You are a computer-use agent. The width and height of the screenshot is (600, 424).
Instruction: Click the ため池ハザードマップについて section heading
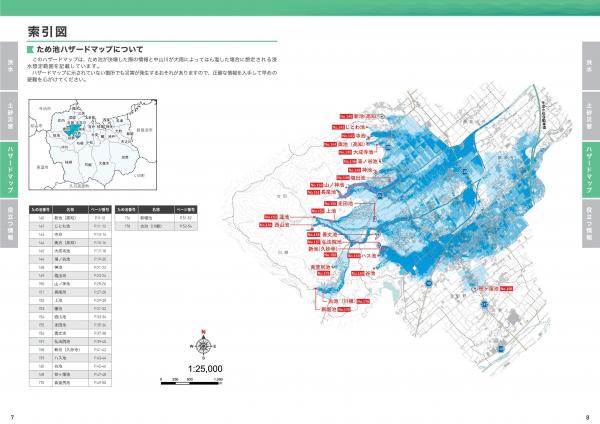coord(89,49)
